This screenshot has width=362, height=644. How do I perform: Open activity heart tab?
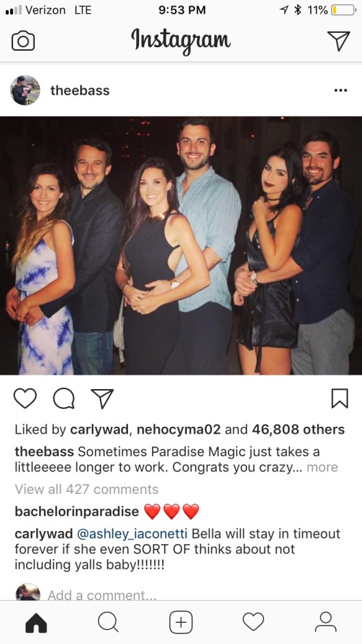tap(253, 622)
